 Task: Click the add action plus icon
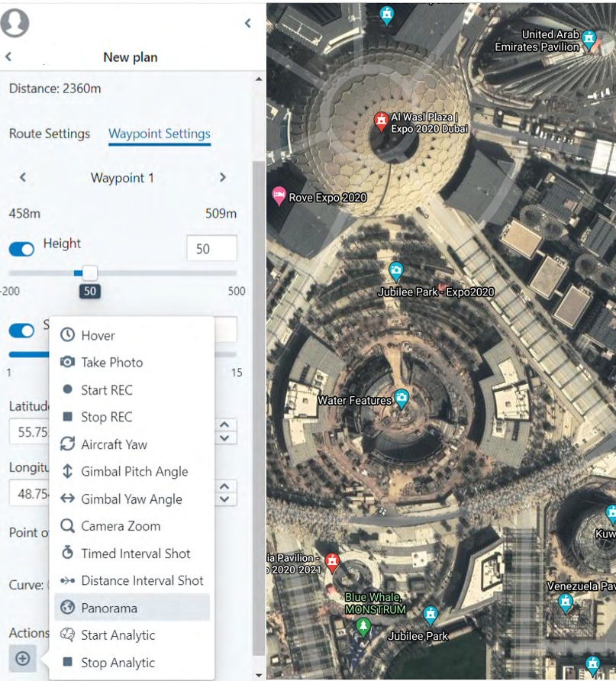click(22, 658)
